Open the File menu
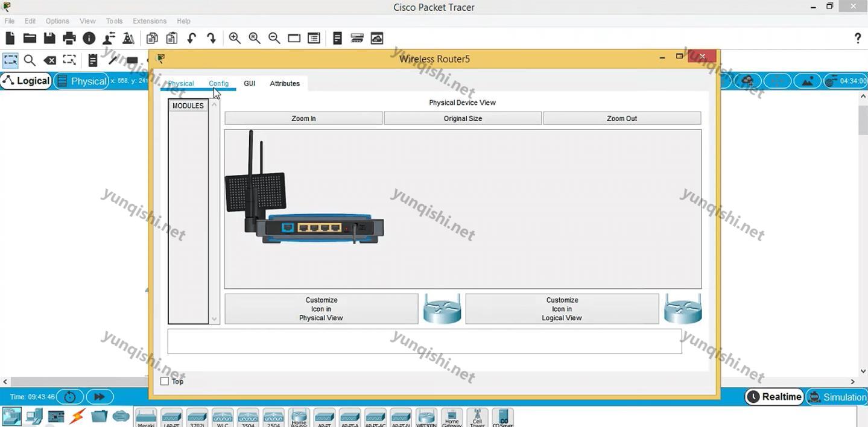 [10, 21]
